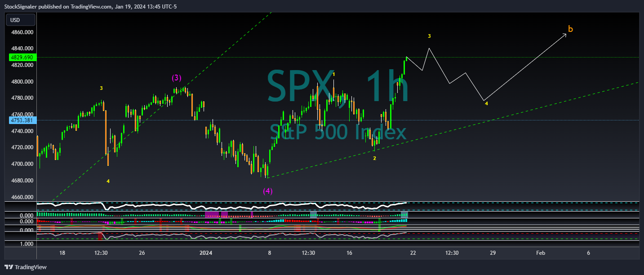Click the USD currency button

21,20
